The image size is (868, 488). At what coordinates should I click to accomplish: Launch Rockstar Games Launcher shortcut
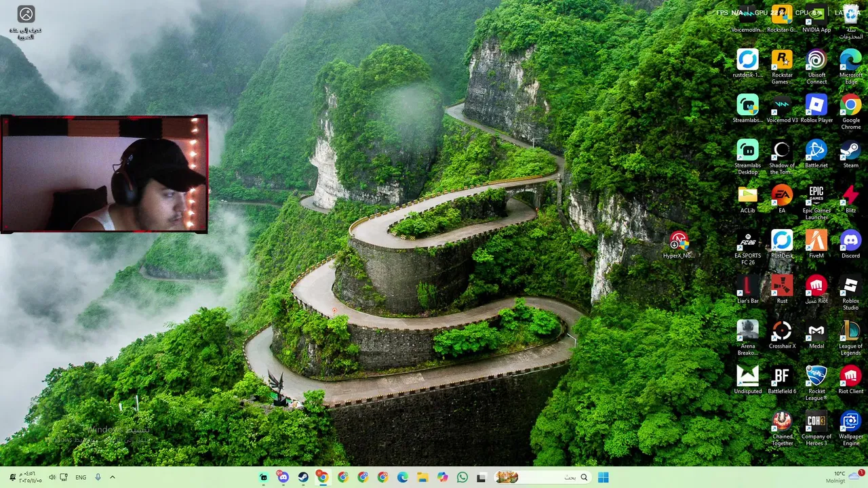782,67
